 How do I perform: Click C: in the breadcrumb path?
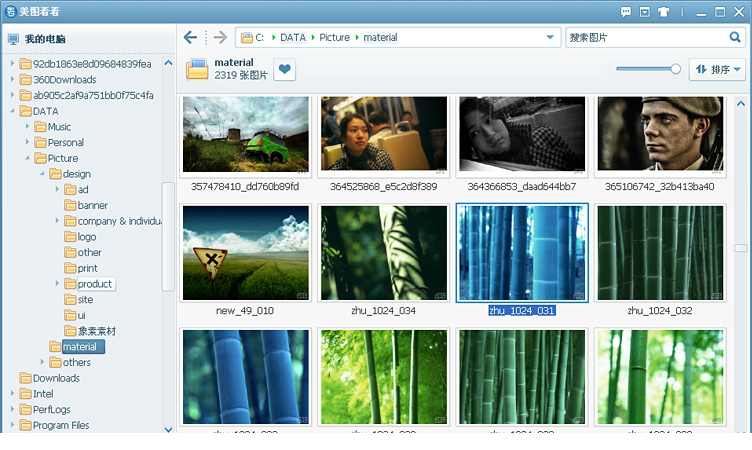coord(259,37)
